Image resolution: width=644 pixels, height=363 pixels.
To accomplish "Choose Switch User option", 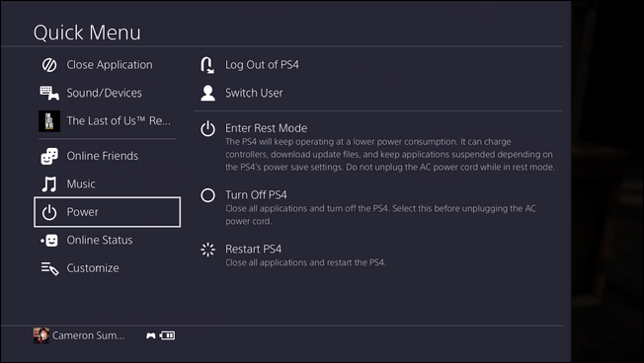I will [x=254, y=93].
